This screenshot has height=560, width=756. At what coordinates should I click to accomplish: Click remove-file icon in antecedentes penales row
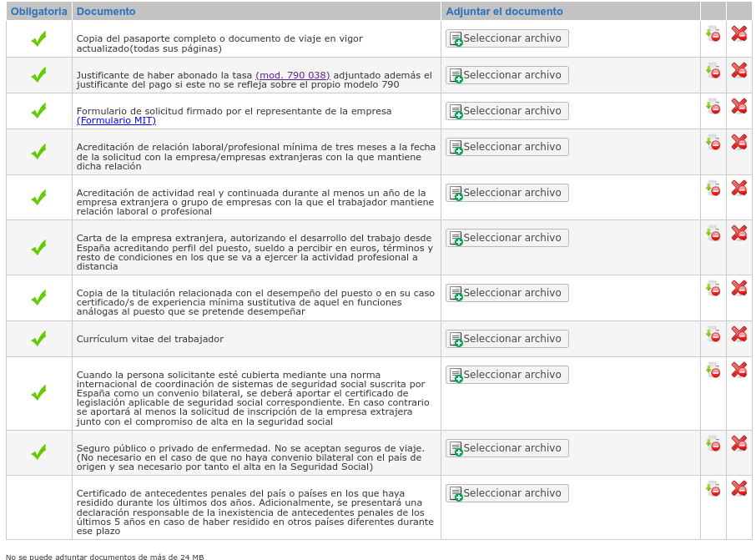coord(713,488)
